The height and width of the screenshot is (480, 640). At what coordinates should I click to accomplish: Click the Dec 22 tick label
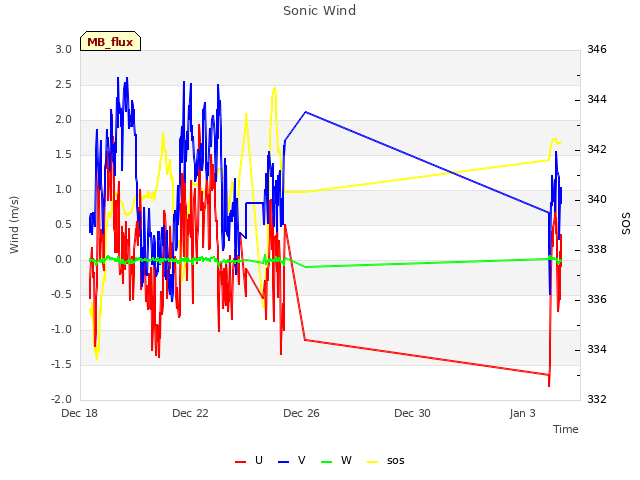point(190,413)
